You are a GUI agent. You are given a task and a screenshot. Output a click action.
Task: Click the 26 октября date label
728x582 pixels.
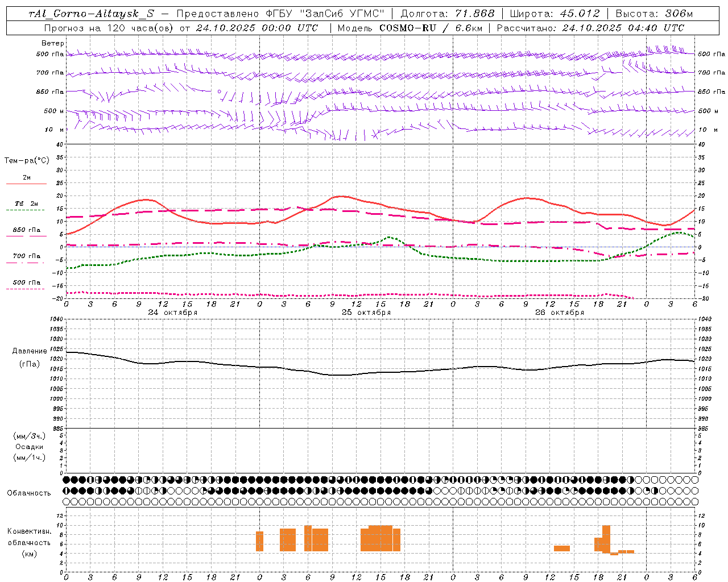pos(560,313)
